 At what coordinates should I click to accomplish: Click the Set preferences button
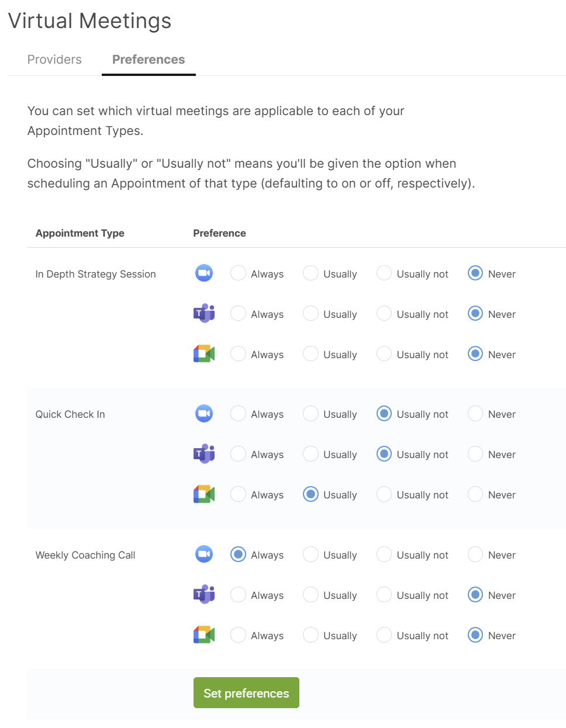pyautogui.click(x=246, y=692)
